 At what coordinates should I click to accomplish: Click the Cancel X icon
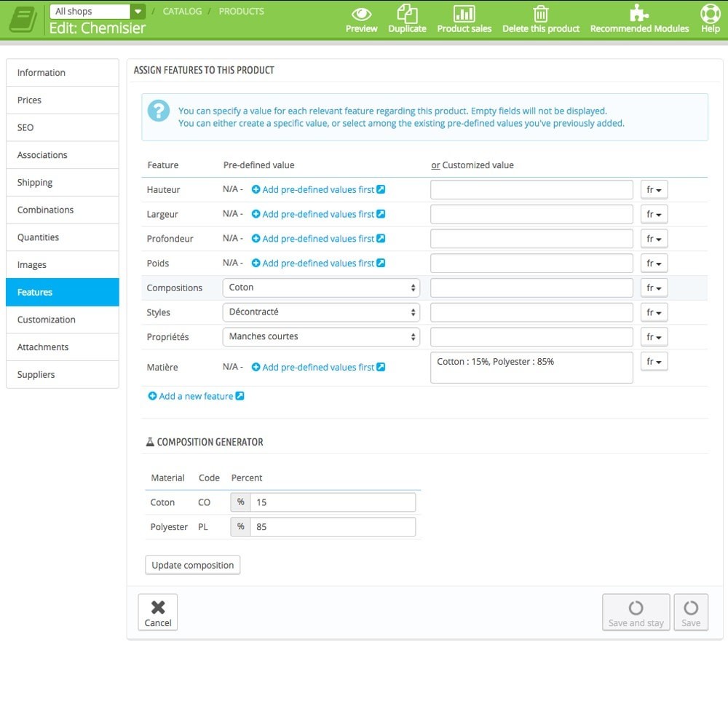pyautogui.click(x=158, y=607)
